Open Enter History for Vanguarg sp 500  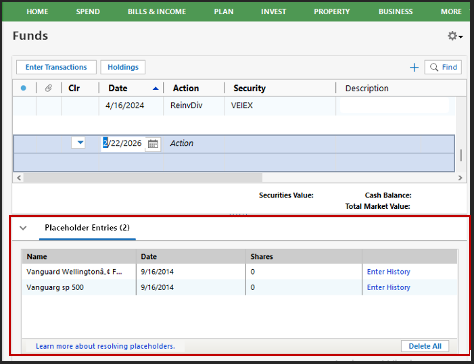(x=389, y=287)
